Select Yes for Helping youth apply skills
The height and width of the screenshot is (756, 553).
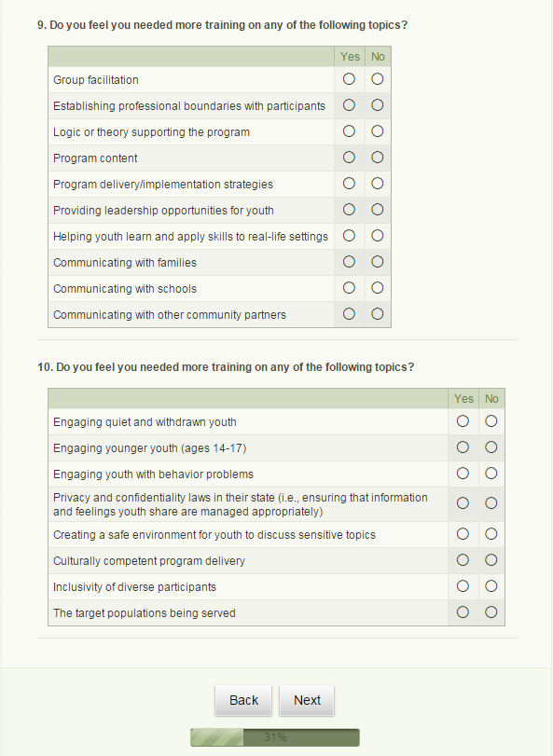(349, 235)
